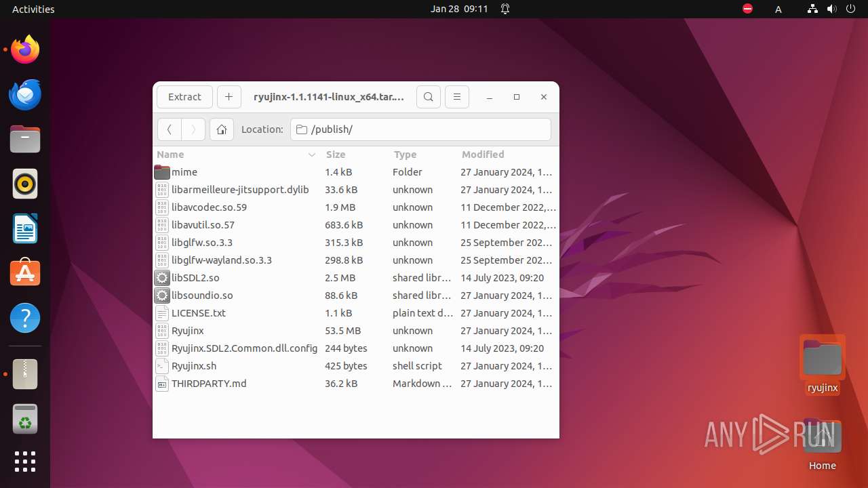Minimize the archive manager window
This screenshot has height=488, width=868.
pos(490,97)
